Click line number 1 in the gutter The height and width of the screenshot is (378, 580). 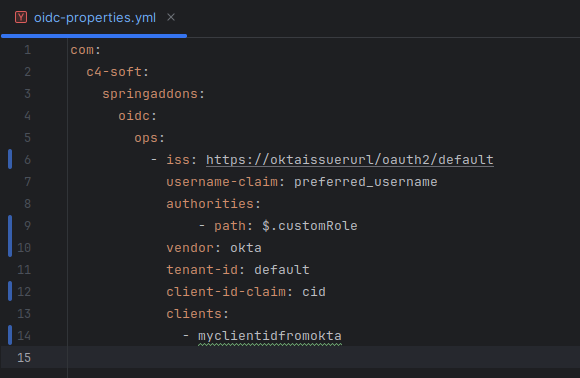click(x=27, y=50)
